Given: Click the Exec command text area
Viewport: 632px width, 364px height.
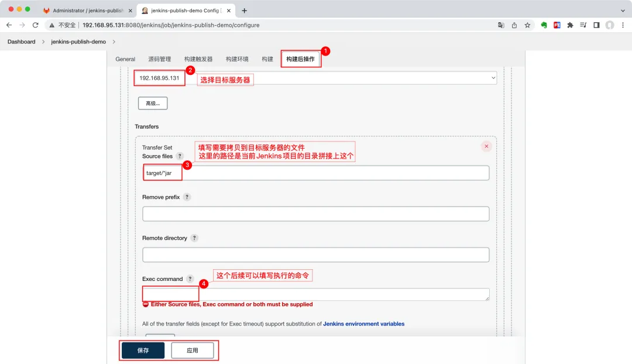Looking at the screenshot, I should 316,294.
